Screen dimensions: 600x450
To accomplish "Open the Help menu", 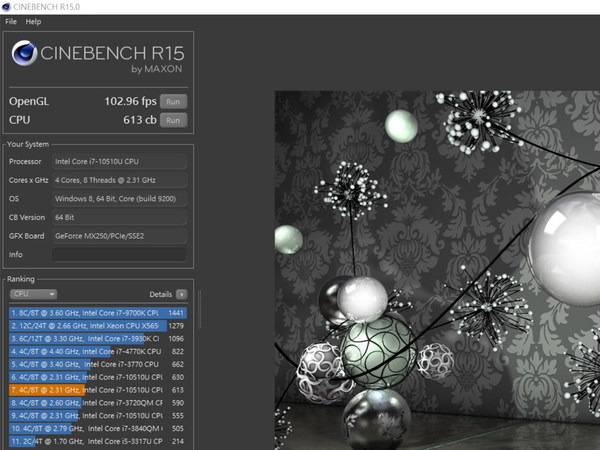I will 34,21.
